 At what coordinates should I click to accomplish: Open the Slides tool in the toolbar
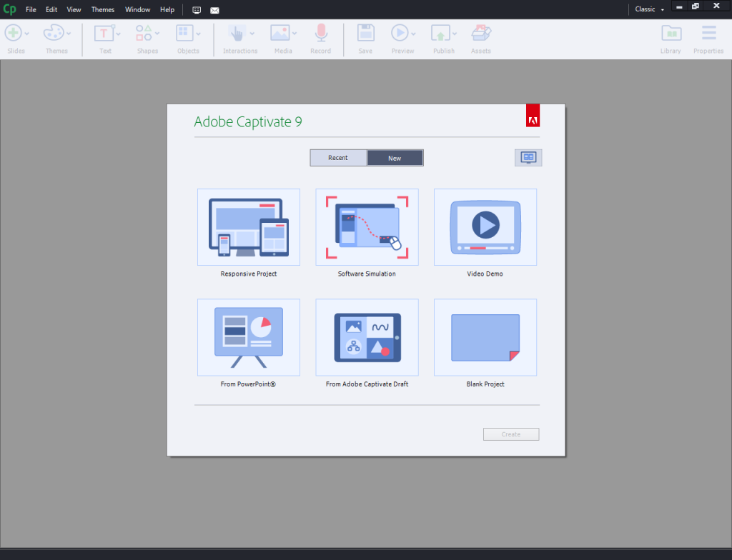coord(11,32)
